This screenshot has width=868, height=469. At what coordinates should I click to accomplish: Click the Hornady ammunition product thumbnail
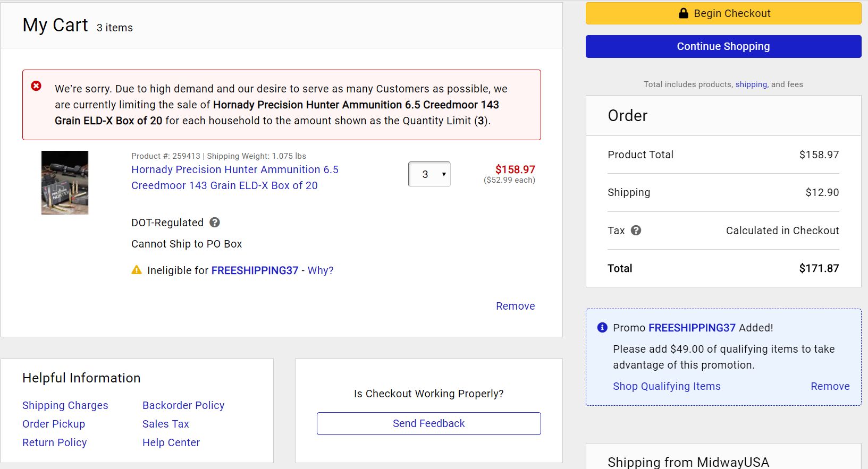pos(65,183)
